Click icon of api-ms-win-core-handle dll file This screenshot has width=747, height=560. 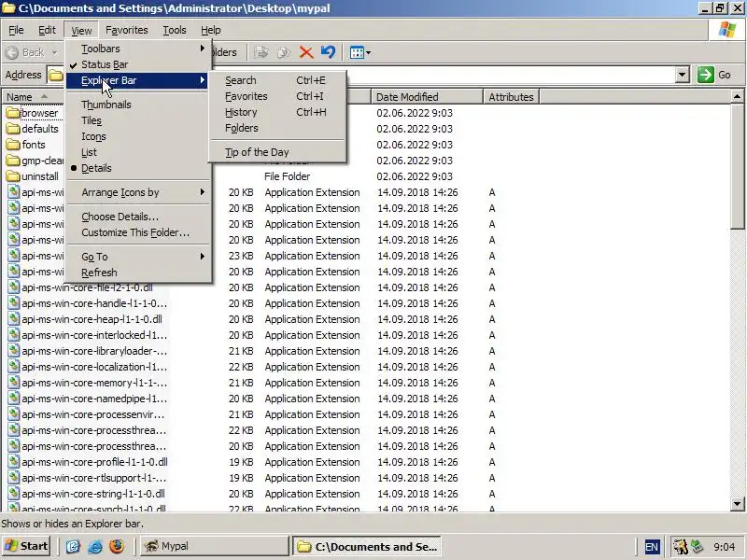click(14, 302)
